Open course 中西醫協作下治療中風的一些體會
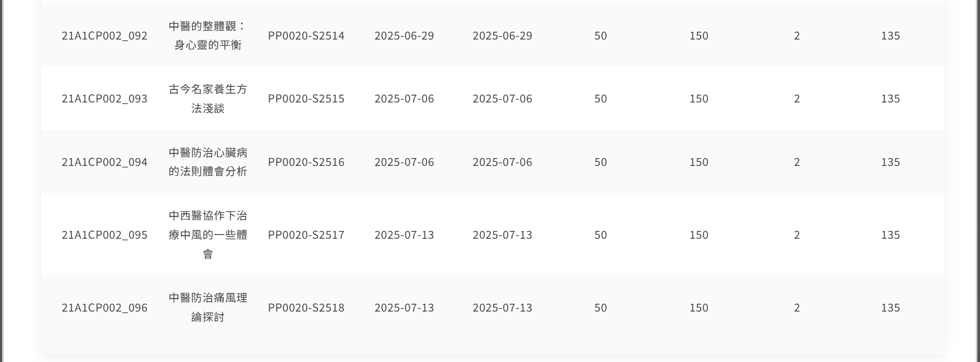980x362 pixels. (208, 235)
